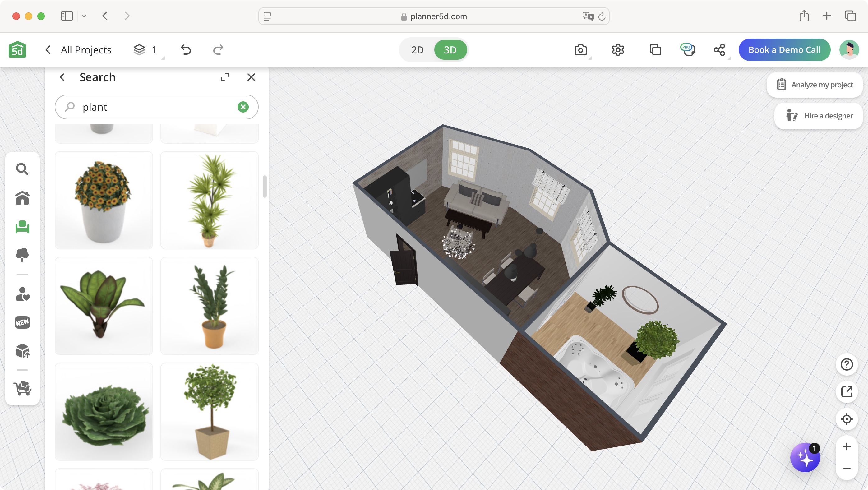Switch to 2D view mode
The height and width of the screenshot is (490, 868).
[x=417, y=49]
